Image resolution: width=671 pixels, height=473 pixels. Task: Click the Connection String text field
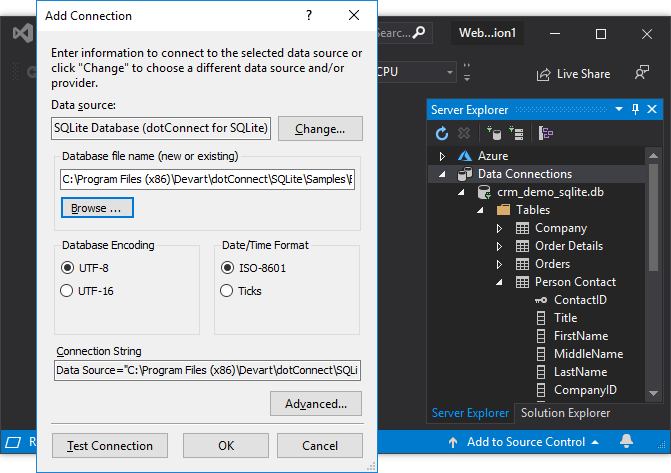tap(207, 370)
